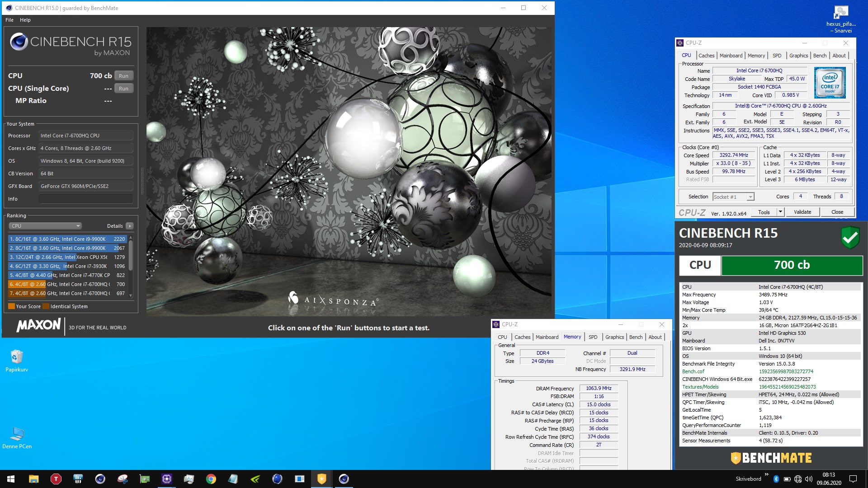This screenshot has height=488, width=868.
Task: Open the Snipping Tool from the taskbar
Action: coord(123,479)
